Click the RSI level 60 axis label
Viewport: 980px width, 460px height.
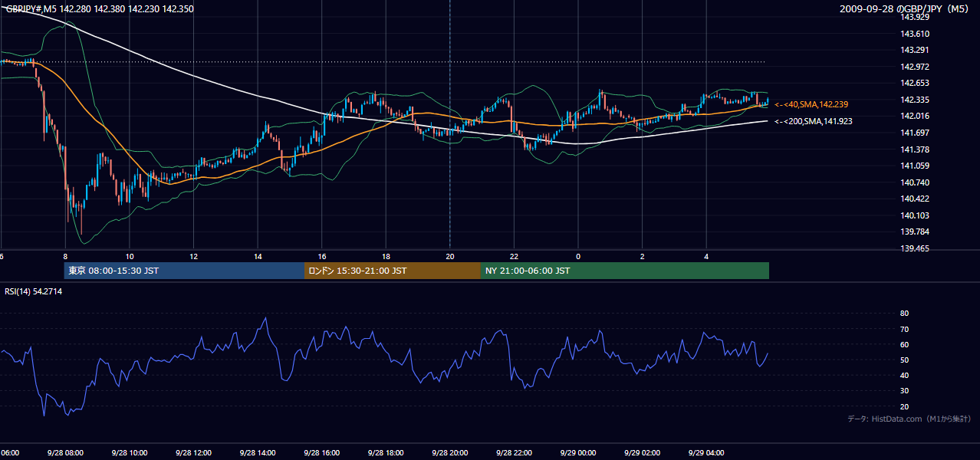[905, 344]
